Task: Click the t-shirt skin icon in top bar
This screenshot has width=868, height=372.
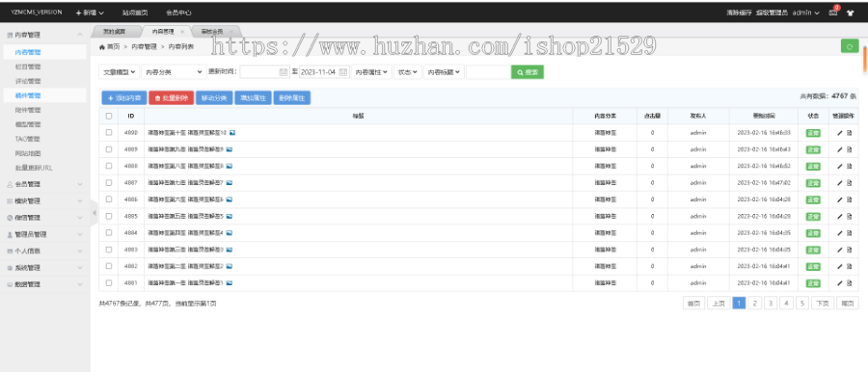Action: pyautogui.click(x=851, y=13)
